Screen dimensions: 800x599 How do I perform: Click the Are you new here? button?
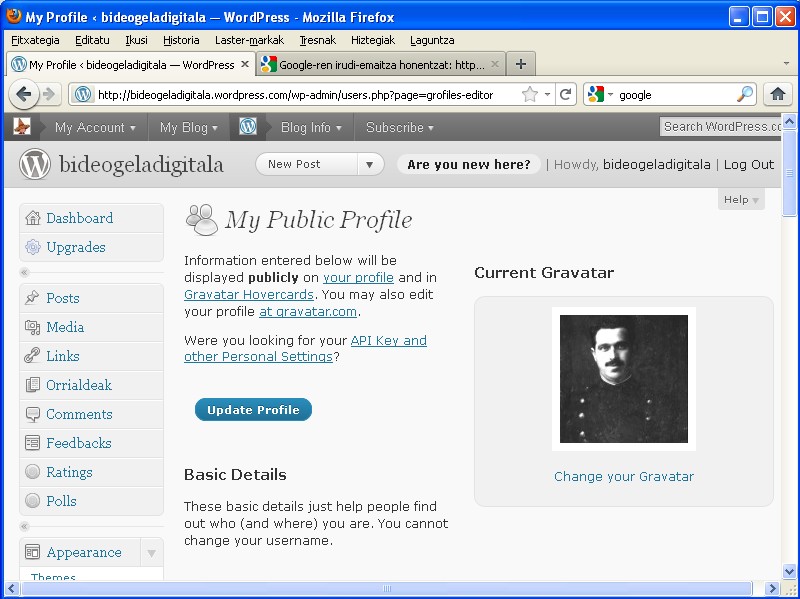468,164
